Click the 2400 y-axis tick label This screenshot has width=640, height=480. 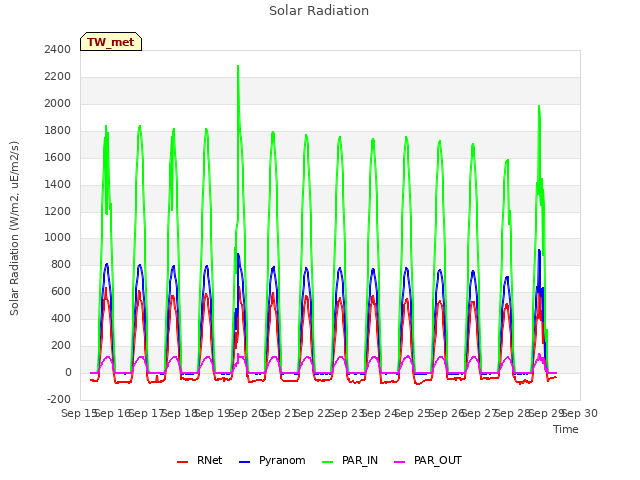[x=58, y=49]
